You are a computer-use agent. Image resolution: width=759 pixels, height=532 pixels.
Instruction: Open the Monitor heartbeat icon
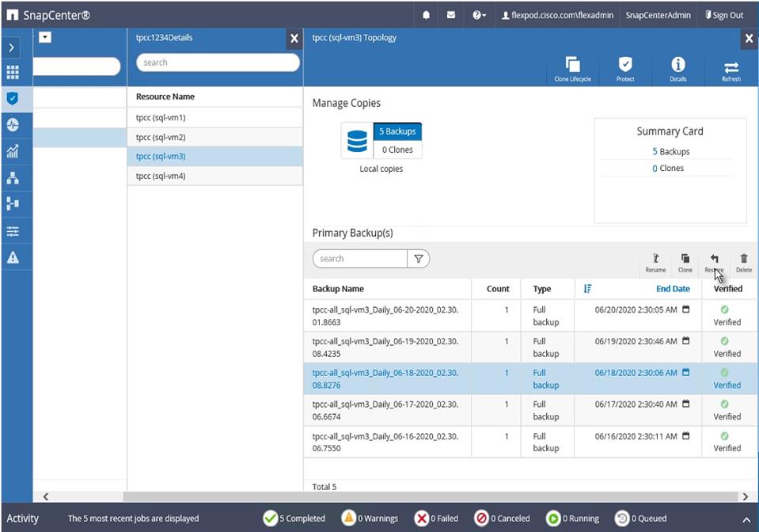click(13, 124)
